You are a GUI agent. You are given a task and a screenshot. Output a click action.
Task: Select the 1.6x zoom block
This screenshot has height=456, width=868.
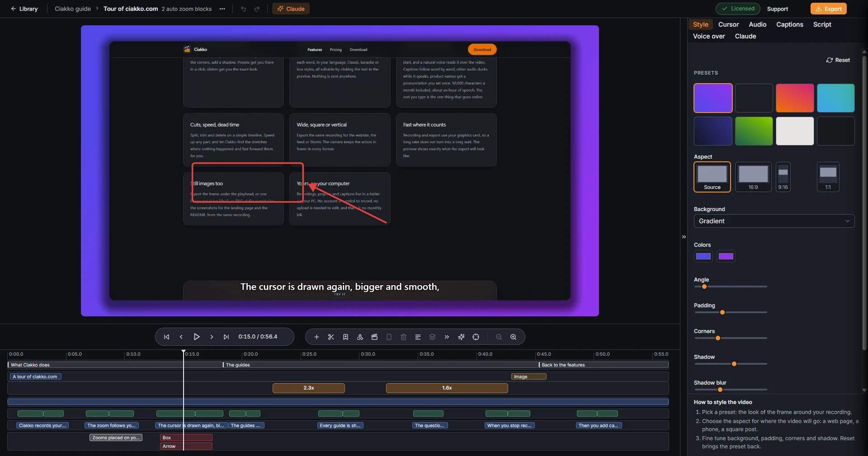click(447, 388)
